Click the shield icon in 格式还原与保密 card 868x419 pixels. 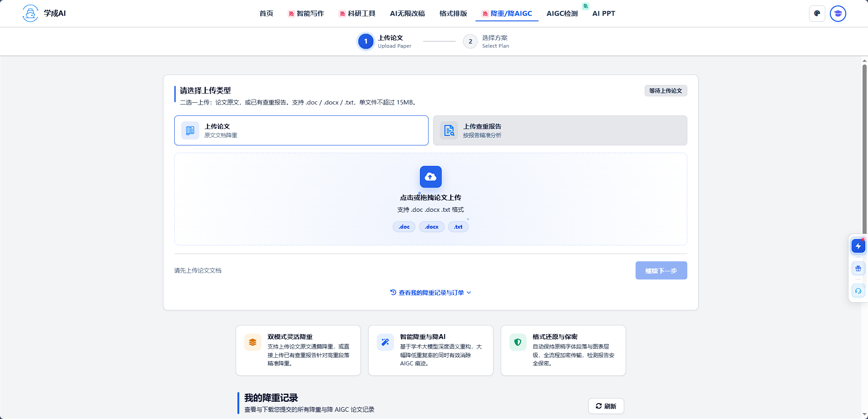tap(518, 342)
